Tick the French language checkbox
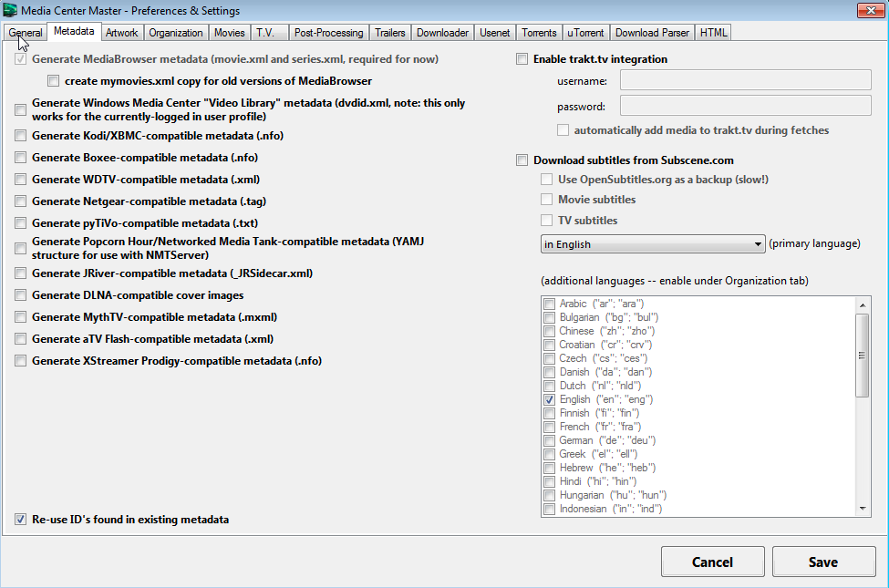Image resolution: width=889 pixels, height=588 pixels. [549, 427]
